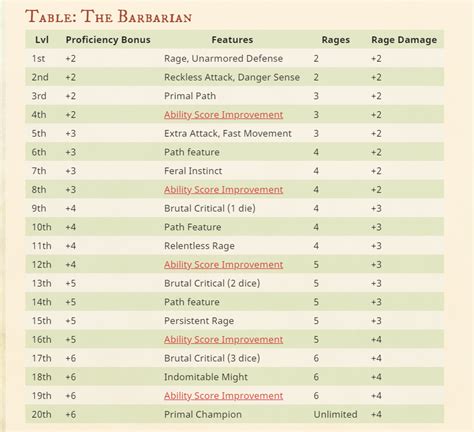The width and height of the screenshot is (474, 432).
Task: Click the '6th' level cell
Action: tap(39, 152)
